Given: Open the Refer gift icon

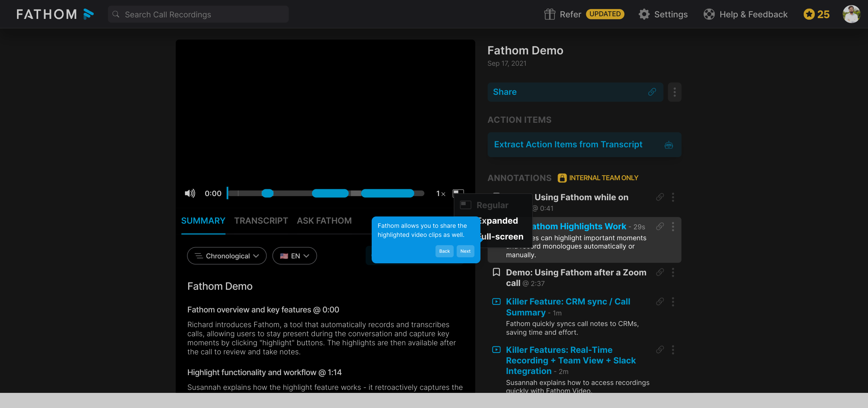Looking at the screenshot, I should pos(550,14).
